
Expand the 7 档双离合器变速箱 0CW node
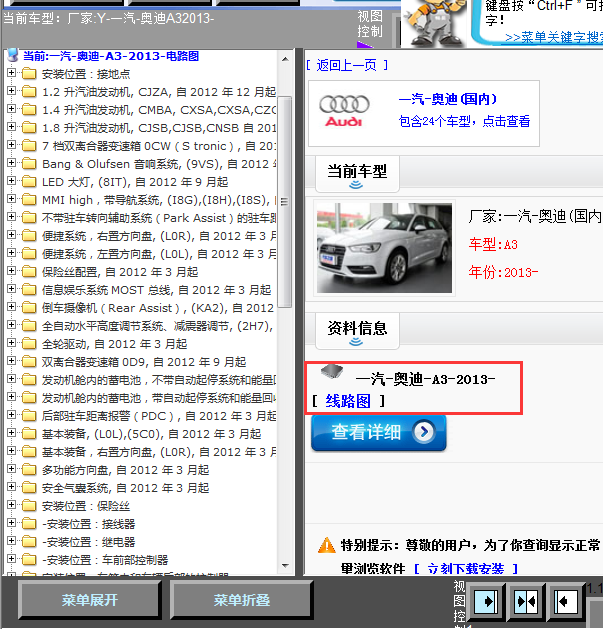pos(11,145)
